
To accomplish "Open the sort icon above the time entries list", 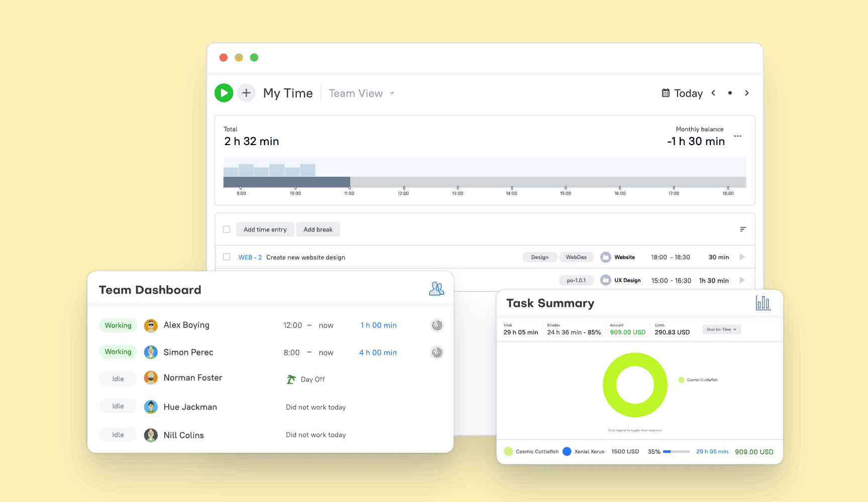I will click(x=743, y=229).
